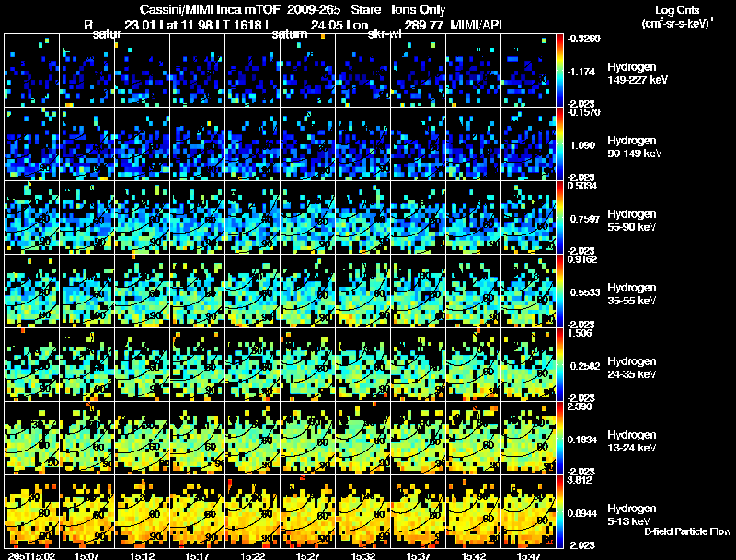Click the 265T15:02 time label
This screenshot has width=736, height=560.
[x=32, y=556]
